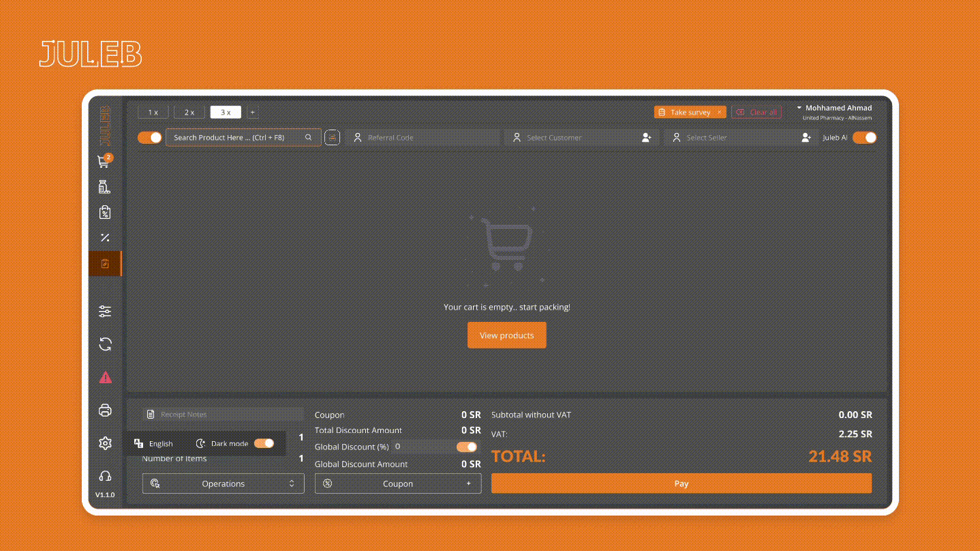The height and width of the screenshot is (551, 980).
Task: Click the printer icon in sidebar
Action: (x=105, y=411)
